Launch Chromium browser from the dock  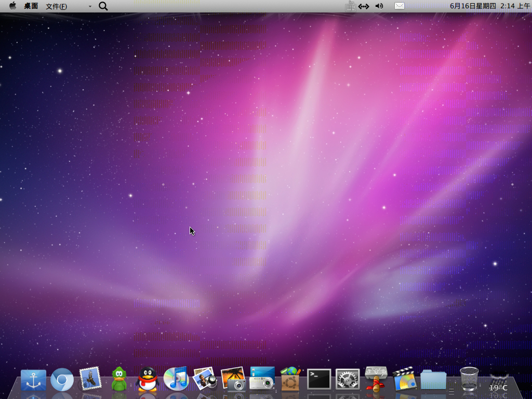pos(62,379)
